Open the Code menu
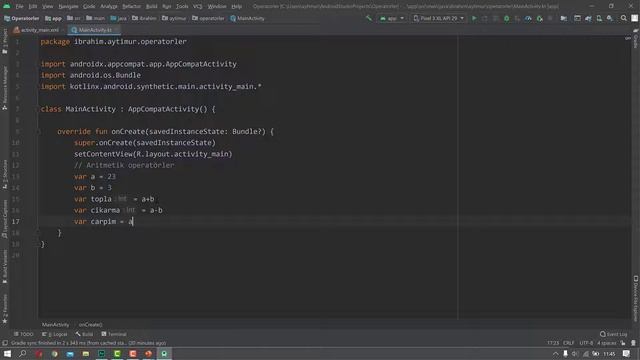Image resolution: width=640 pixels, height=360 pixels. click(x=89, y=7)
